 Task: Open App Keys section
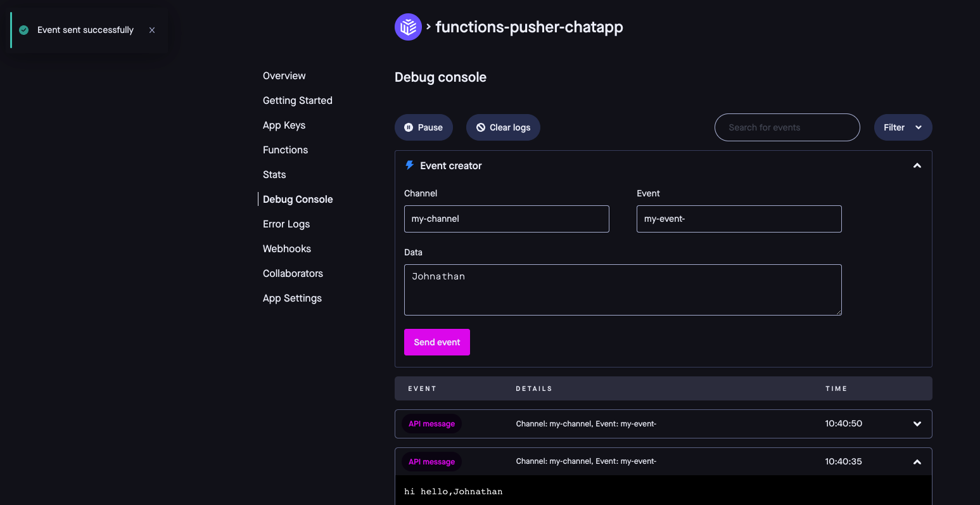[284, 125]
